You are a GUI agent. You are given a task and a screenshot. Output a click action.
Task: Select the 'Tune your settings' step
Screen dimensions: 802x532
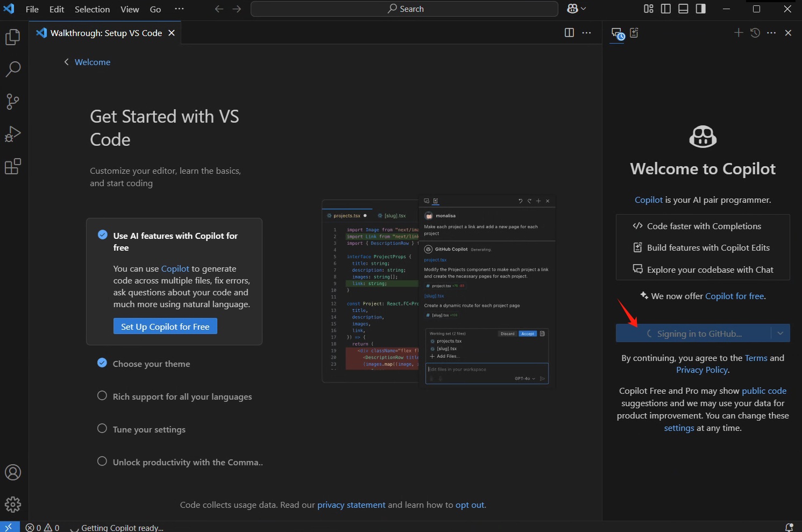click(x=149, y=429)
